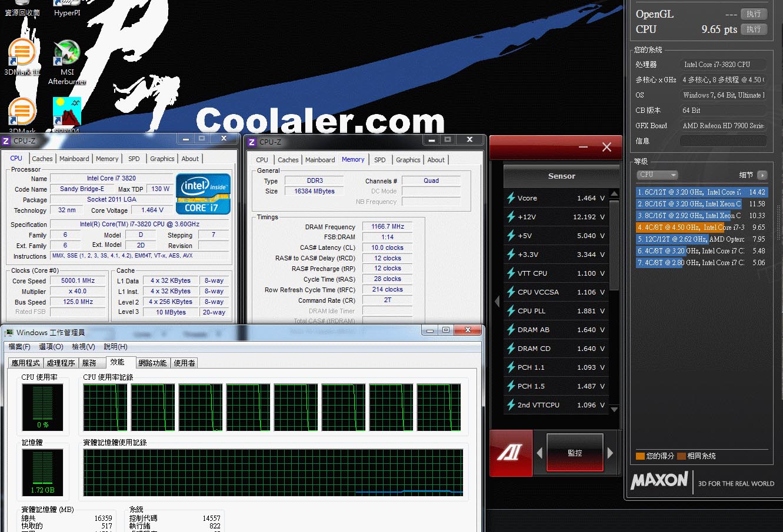Expand the details arrow in Cinebench ranking
Screen dimensions: 783x532
coord(762,175)
